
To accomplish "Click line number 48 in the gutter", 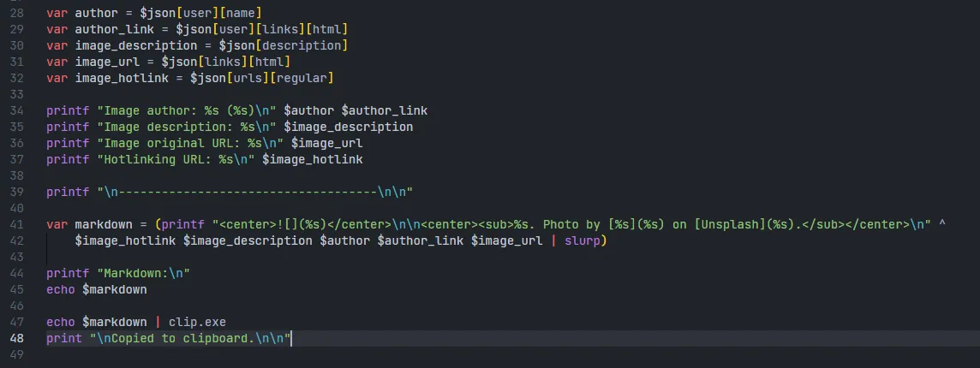I will coord(17,339).
